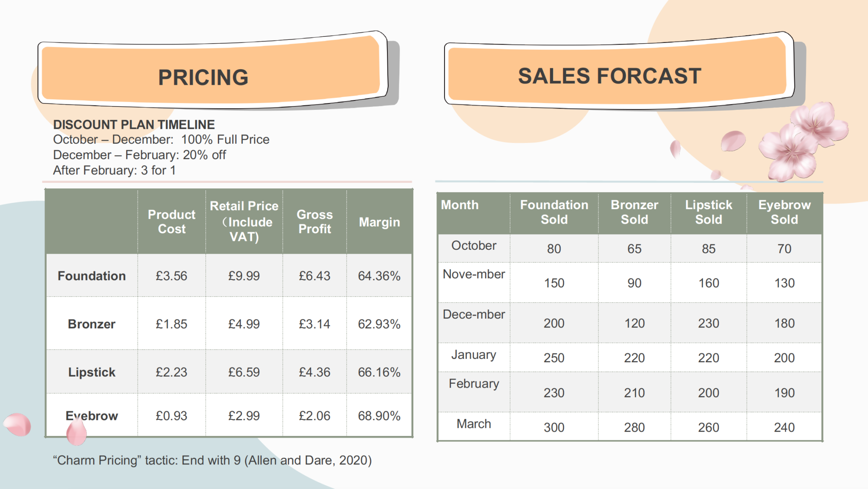This screenshot has height=489, width=868.
Task: Click the Eyebrow product cost £0.93
Action: (172, 416)
